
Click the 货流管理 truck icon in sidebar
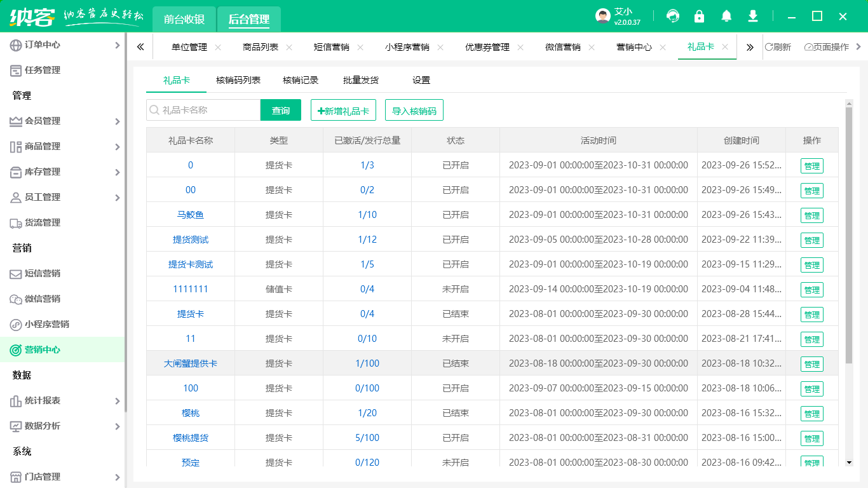point(16,223)
